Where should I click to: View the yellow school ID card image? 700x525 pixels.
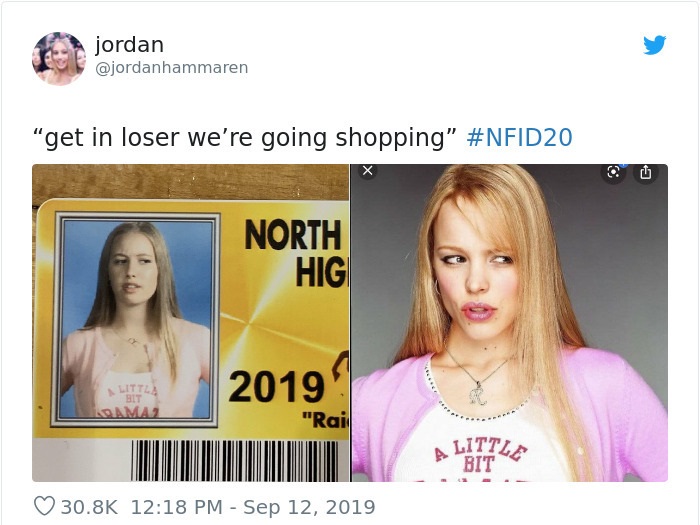click(x=191, y=323)
